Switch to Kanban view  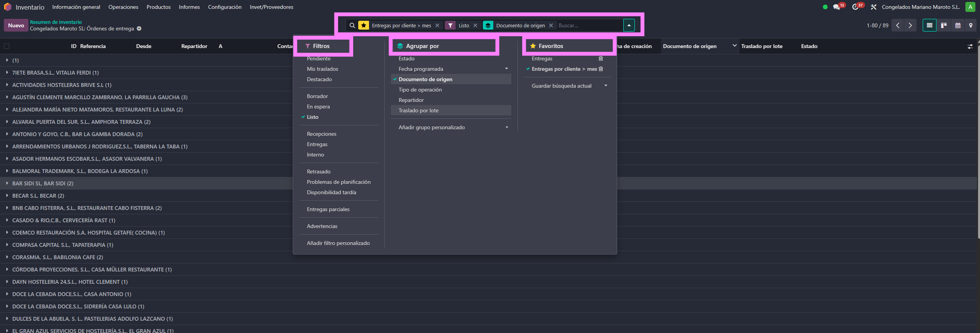[x=944, y=25]
